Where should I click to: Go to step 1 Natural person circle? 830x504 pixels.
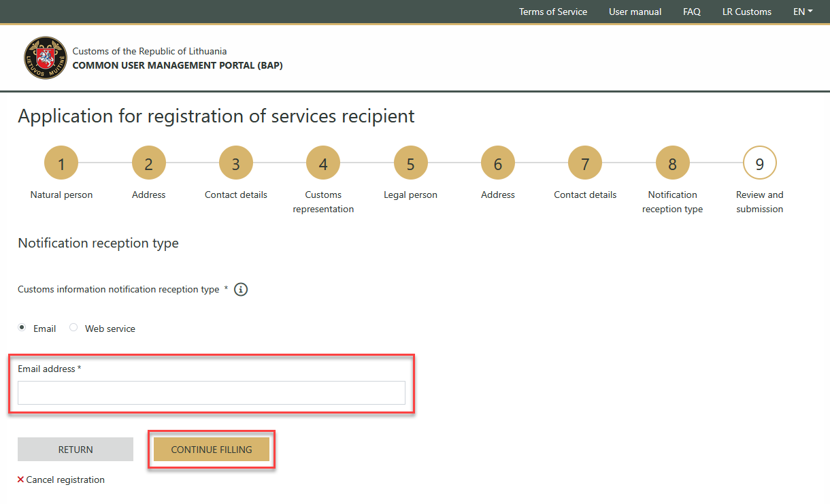pyautogui.click(x=61, y=163)
